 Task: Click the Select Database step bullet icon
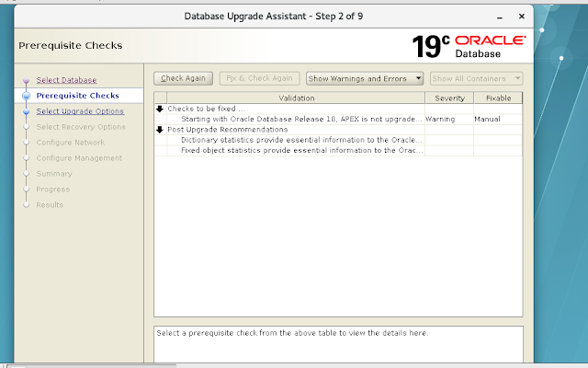coord(27,80)
